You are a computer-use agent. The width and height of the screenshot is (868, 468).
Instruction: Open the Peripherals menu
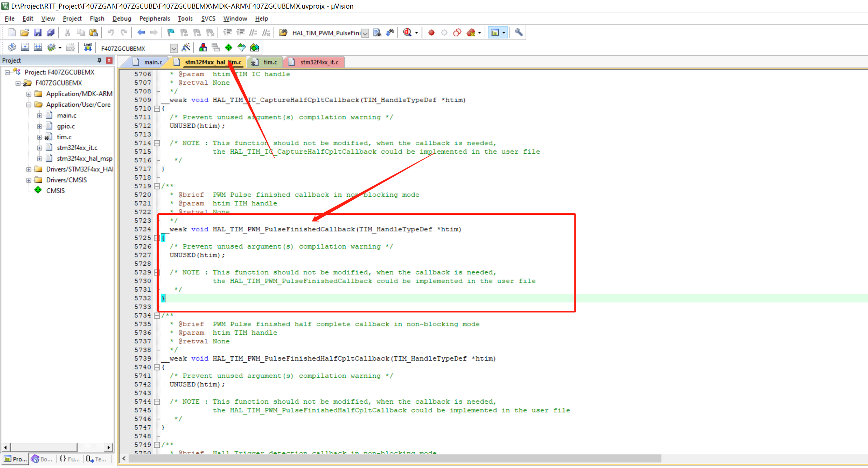coord(154,19)
